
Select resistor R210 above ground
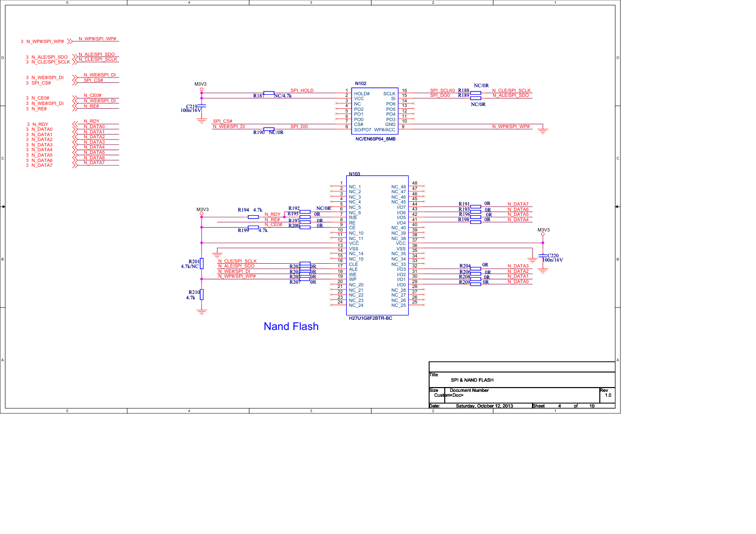point(201,294)
